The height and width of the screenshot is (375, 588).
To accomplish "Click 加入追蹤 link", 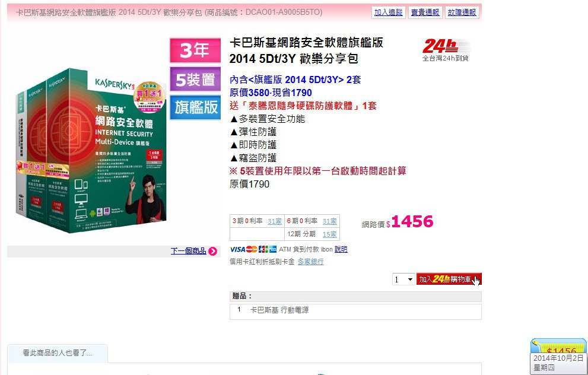I will [x=388, y=12].
